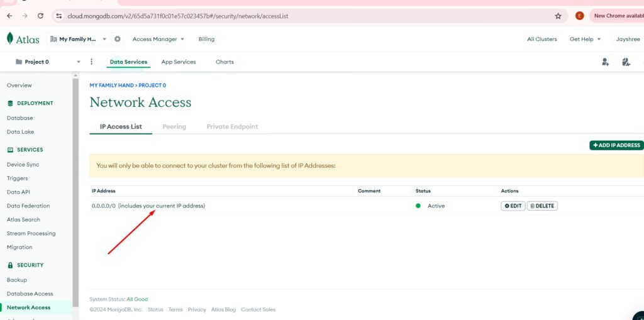Click the Add IP Address button
The width and height of the screenshot is (644, 320).
616,145
